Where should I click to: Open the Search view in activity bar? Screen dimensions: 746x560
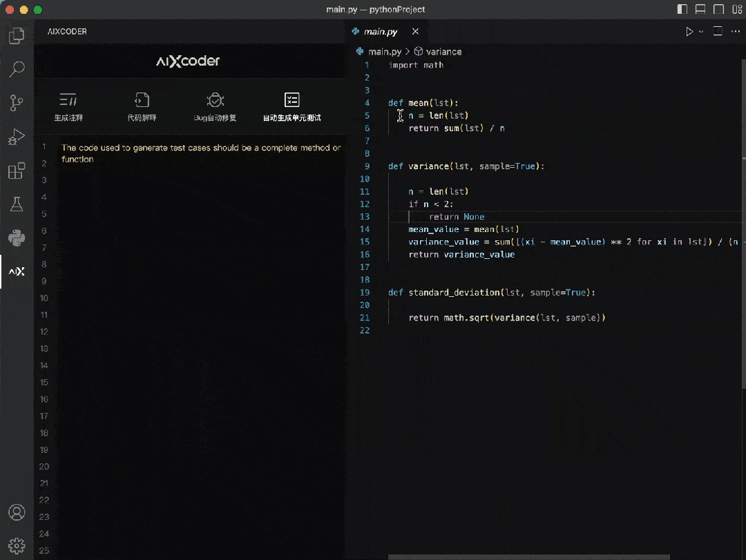pos(17,69)
